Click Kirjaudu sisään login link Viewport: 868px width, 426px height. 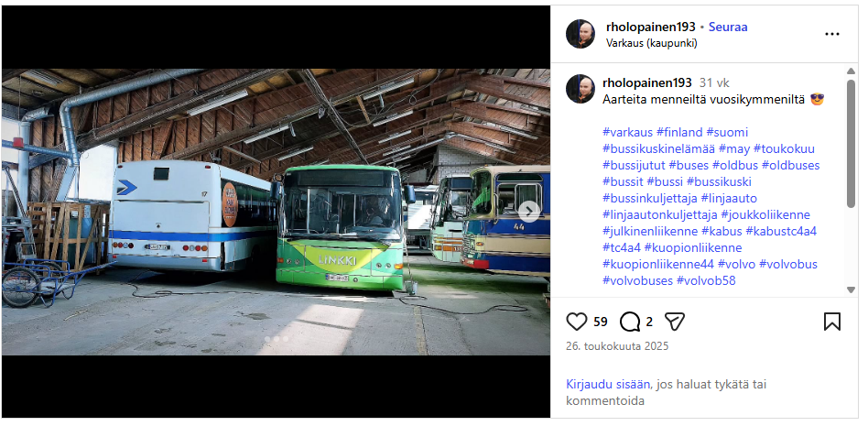tap(608, 384)
